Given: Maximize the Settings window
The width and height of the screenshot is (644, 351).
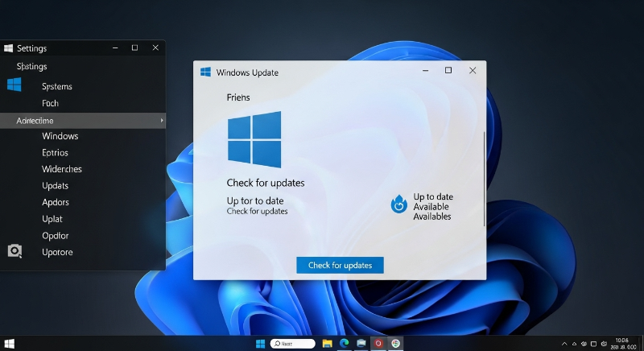Looking at the screenshot, I should (134, 47).
